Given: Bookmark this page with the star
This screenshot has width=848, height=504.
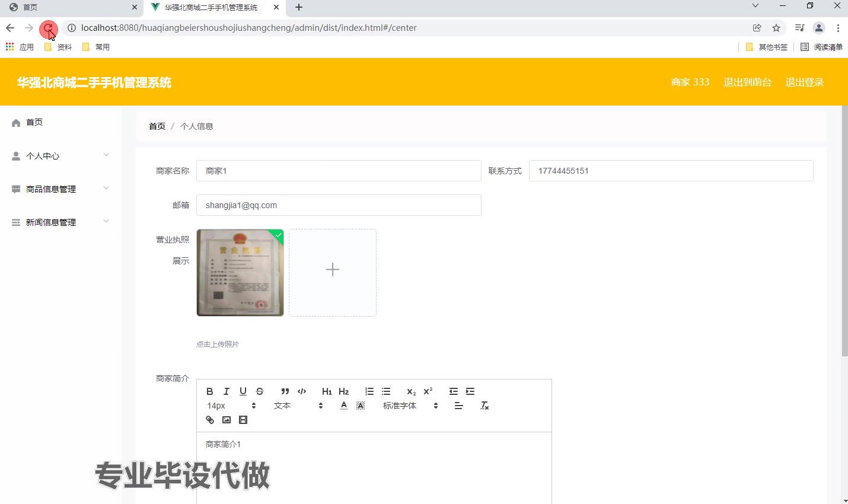Looking at the screenshot, I should point(776,28).
